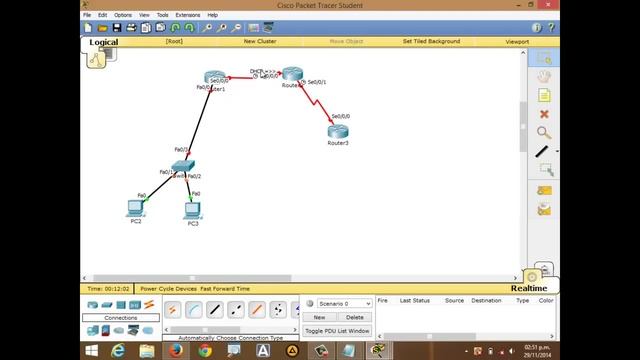This screenshot has height=360, width=640.
Task: Select the End Devices category icon
Action: coord(93,330)
